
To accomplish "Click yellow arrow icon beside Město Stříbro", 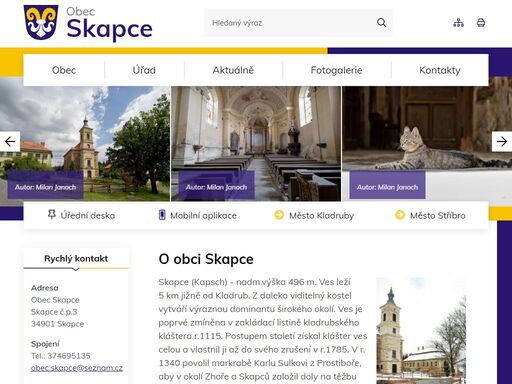I will [x=400, y=215].
